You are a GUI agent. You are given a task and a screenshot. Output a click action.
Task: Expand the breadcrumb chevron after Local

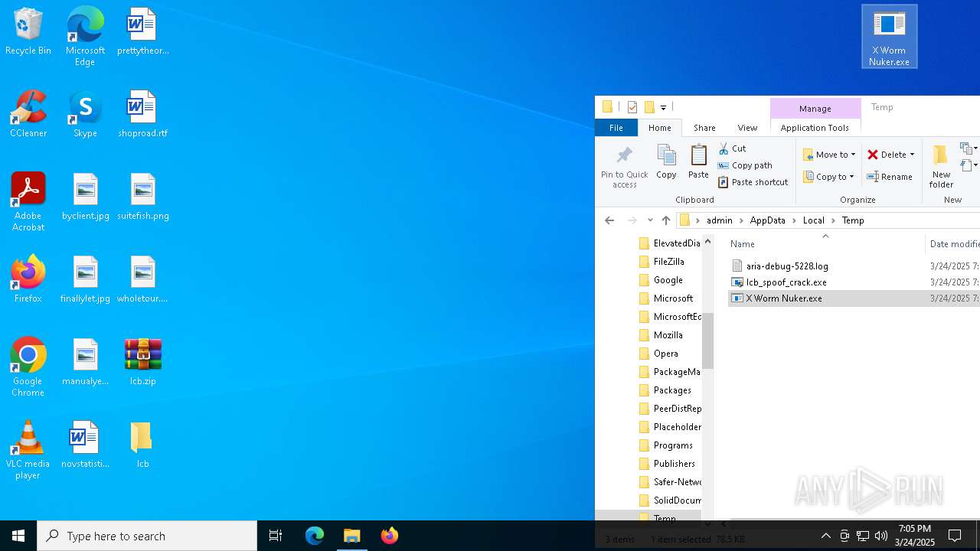pos(833,220)
